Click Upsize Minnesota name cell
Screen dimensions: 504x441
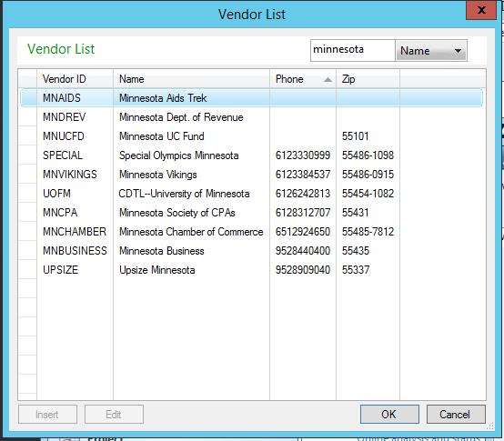click(x=156, y=270)
